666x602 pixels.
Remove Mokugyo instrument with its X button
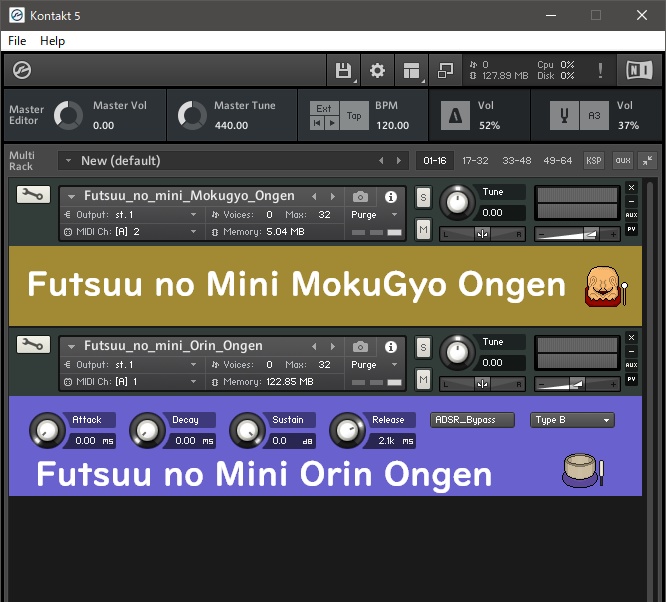click(631, 187)
